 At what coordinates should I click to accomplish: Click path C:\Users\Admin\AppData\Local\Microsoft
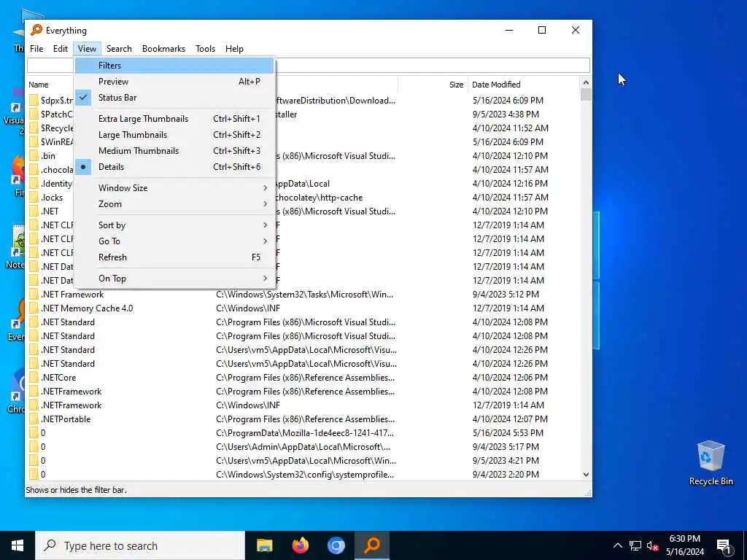(x=303, y=447)
